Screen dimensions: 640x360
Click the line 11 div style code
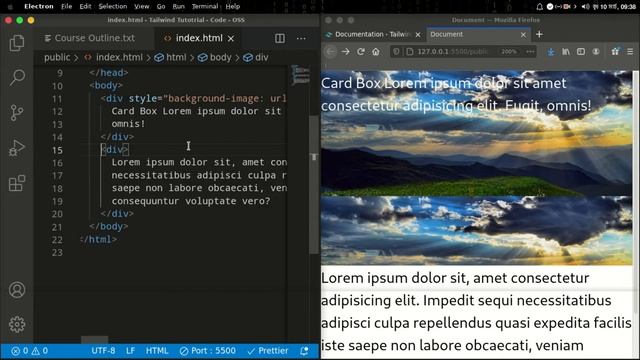click(193, 98)
